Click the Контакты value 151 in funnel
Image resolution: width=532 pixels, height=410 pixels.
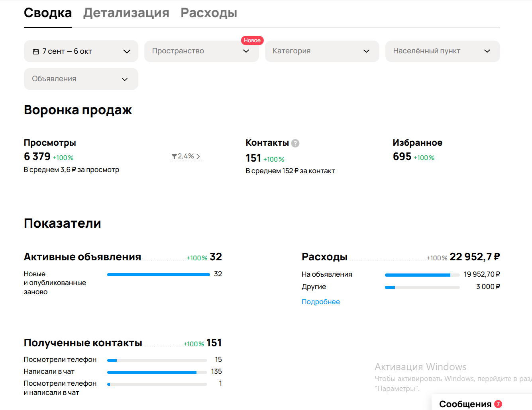(x=253, y=158)
